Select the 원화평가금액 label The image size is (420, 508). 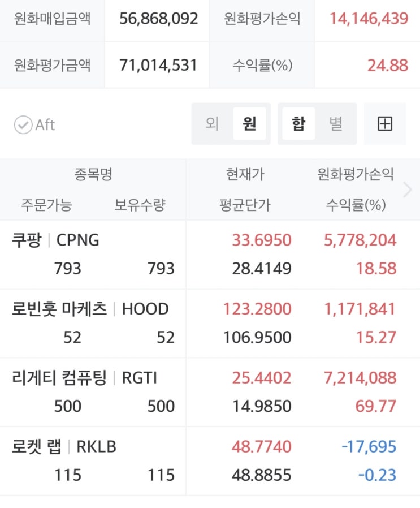(x=52, y=65)
